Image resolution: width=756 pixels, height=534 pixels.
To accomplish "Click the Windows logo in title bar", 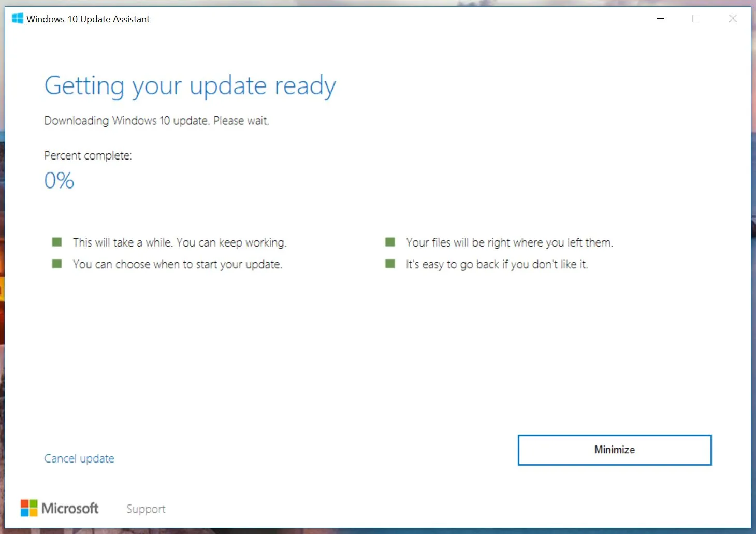I will coord(18,19).
